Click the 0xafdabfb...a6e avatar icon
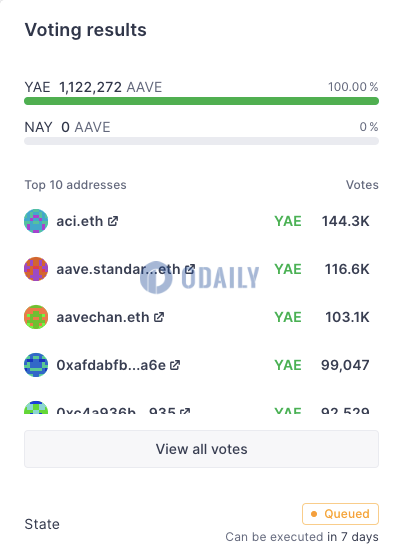The width and height of the screenshot is (399, 556). coord(36,365)
